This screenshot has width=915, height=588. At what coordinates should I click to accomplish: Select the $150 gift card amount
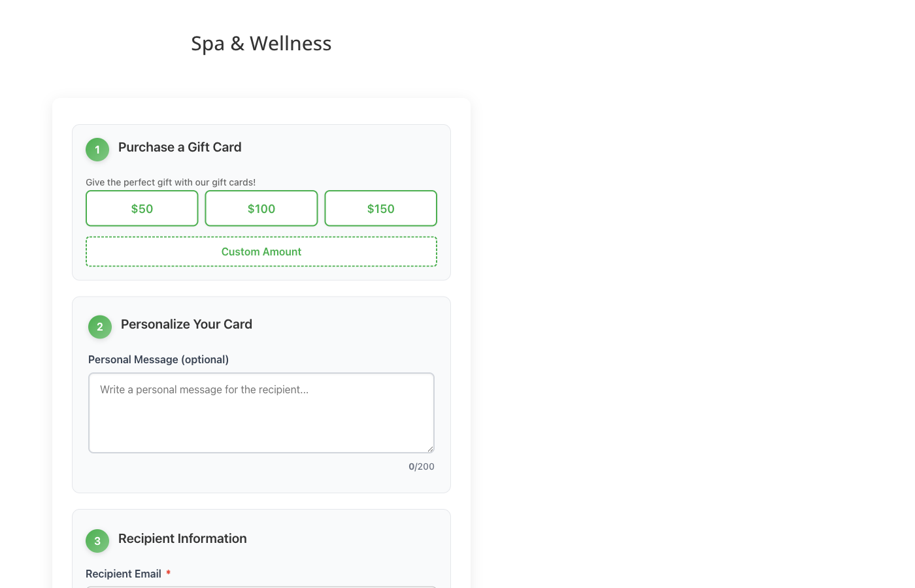click(x=380, y=208)
